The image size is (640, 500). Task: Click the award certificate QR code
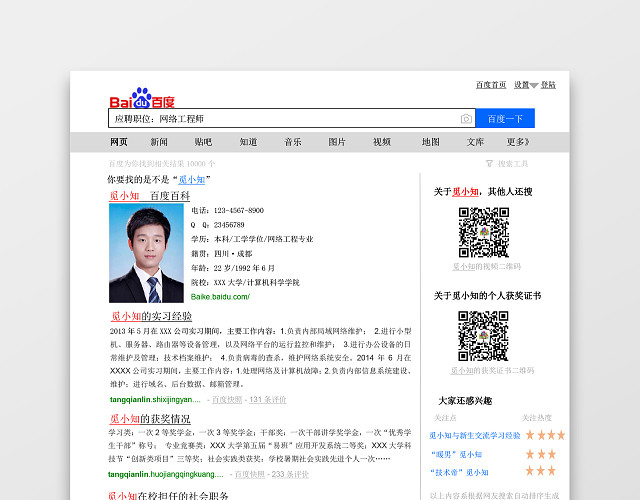pyautogui.click(x=483, y=336)
